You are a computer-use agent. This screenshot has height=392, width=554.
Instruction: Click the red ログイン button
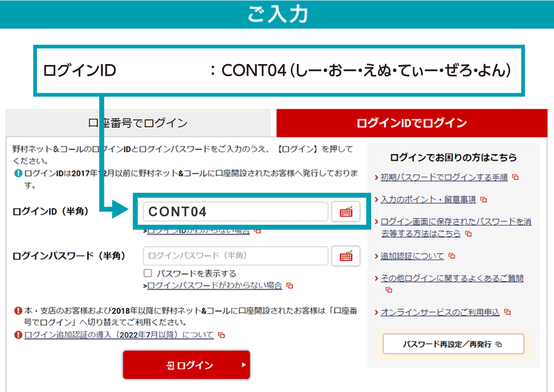coord(187,365)
